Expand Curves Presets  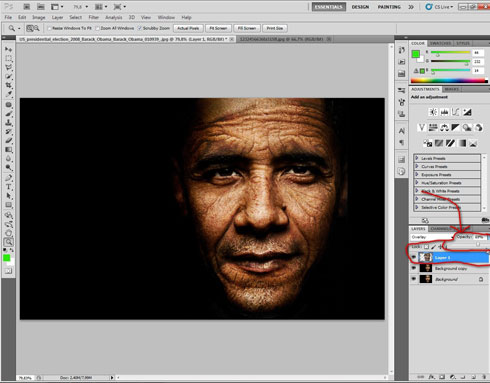pyautogui.click(x=417, y=166)
